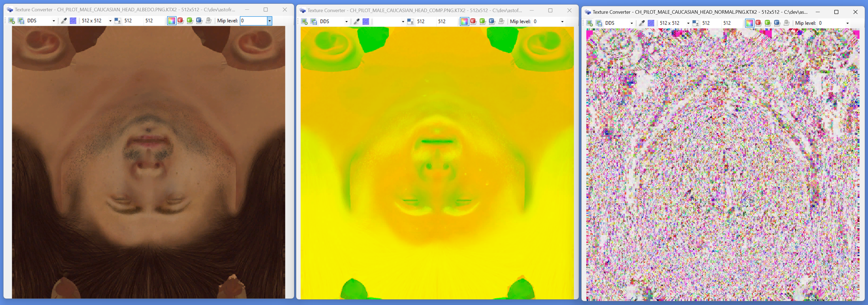Image resolution: width=868 pixels, height=305 pixels.
Task: Select the eyedropper tool in ALBEDO window
Action: [64, 20]
